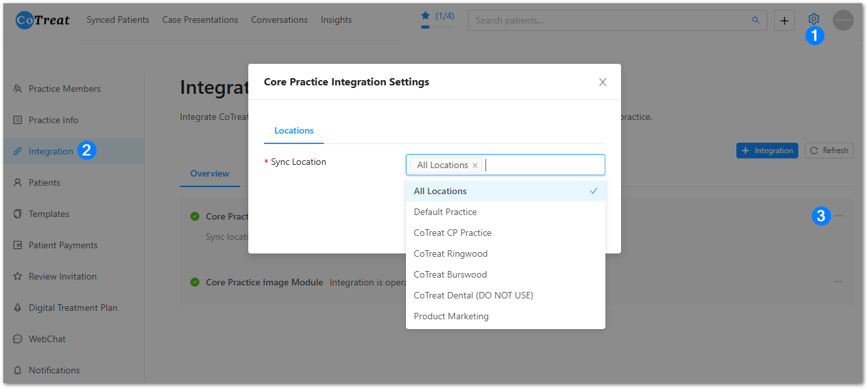This screenshot has height=389, width=868.
Task: Open the user avatar menu
Action: click(843, 20)
